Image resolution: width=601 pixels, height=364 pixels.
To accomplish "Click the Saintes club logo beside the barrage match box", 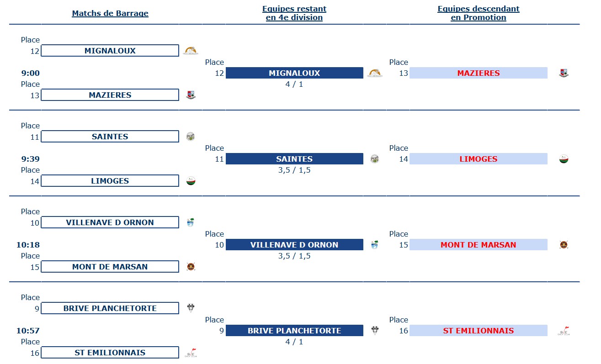I will pyautogui.click(x=191, y=137).
